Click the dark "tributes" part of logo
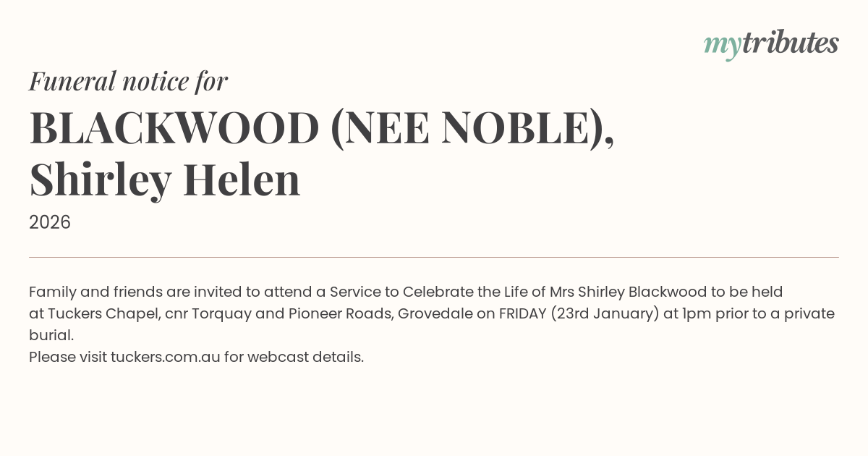Viewport: 868px width, 456px height. coord(790,43)
